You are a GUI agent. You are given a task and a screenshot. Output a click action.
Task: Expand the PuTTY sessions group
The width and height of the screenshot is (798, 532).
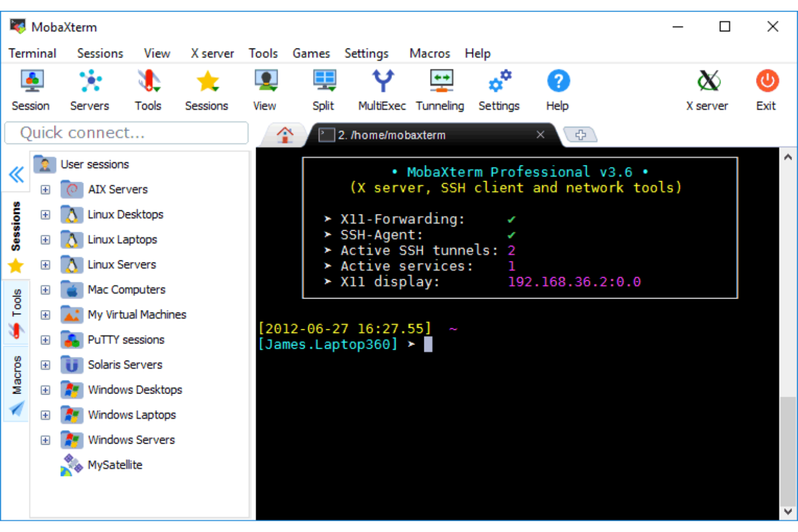click(45, 340)
